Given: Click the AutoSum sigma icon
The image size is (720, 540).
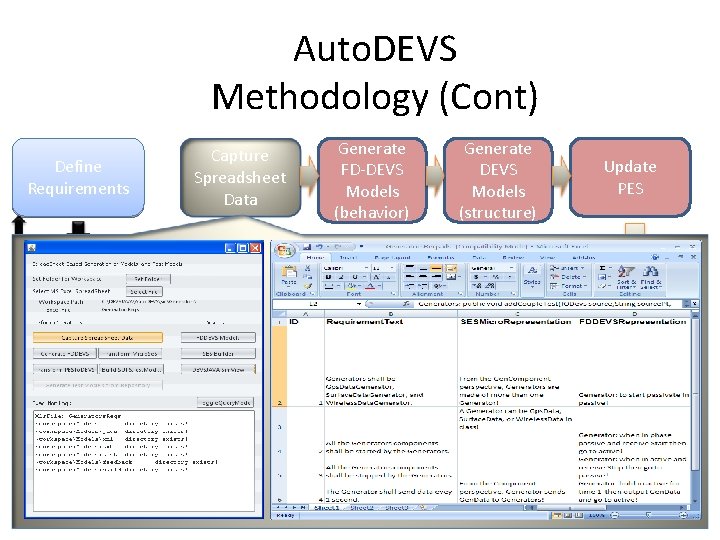Looking at the screenshot, I should 602,268.
